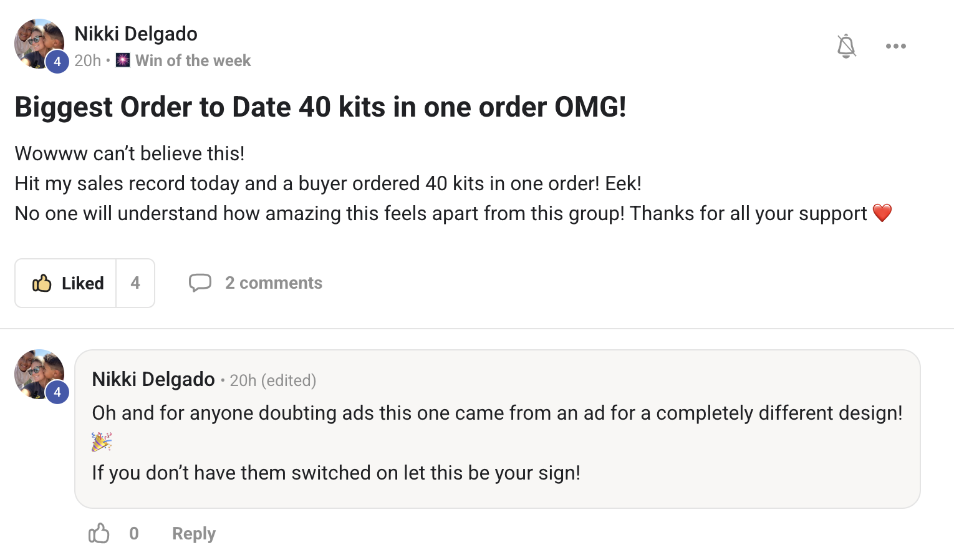Open the three-dot post options menu
The height and width of the screenshot is (560, 954).
(x=895, y=46)
